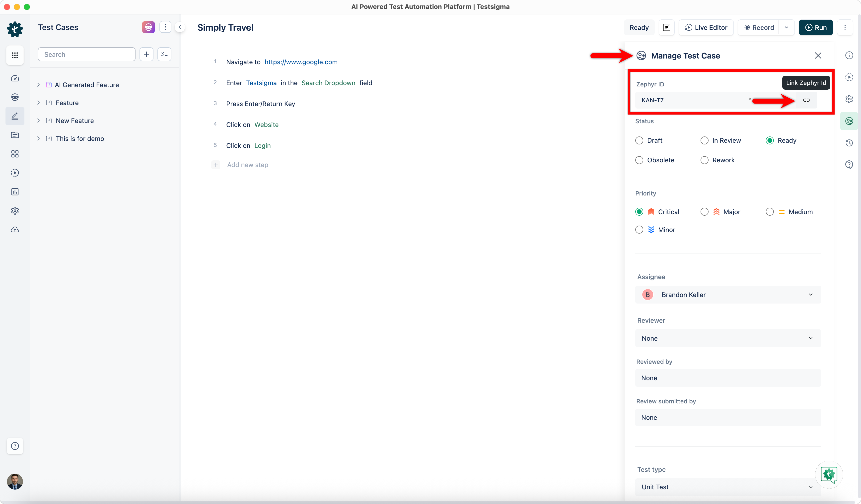This screenshot has height=504, width=861.
Task: Expand the AI Generated Feature folder
Action: point(38,85)
